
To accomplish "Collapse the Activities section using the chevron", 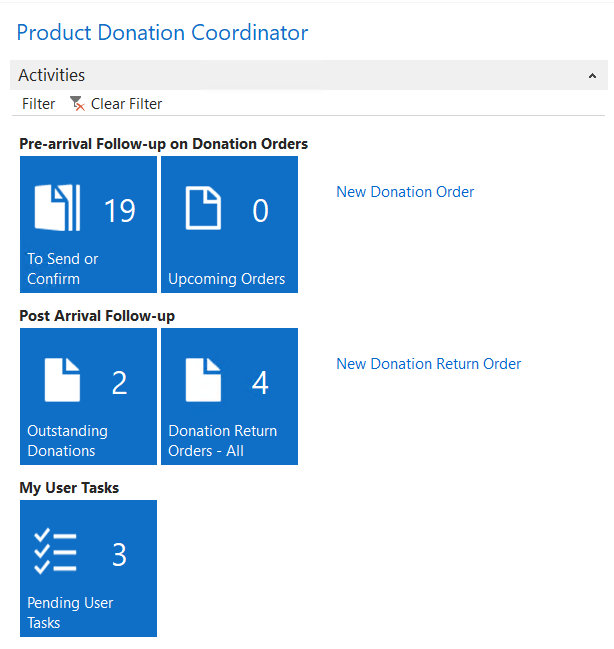I will 591,76.
